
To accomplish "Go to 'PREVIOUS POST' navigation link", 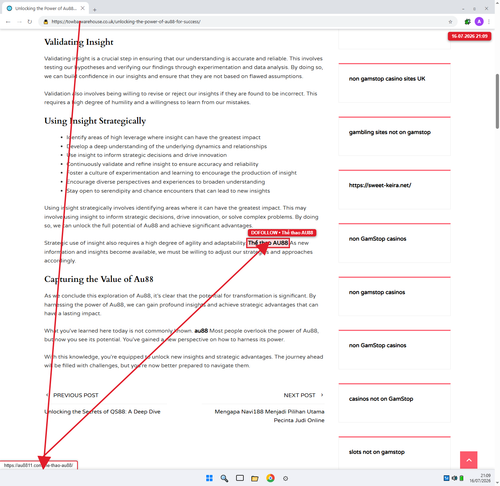I will [x=72, y=395].
